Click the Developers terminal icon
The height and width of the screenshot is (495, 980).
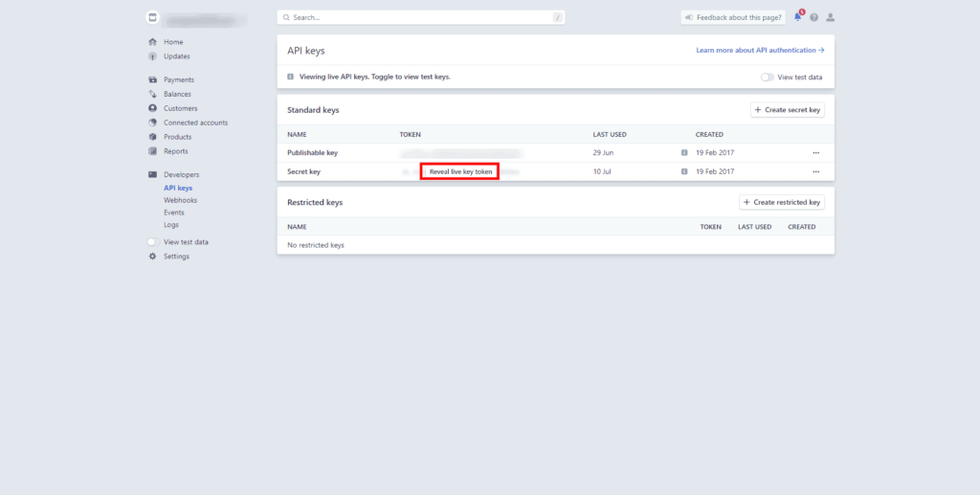point(152,175)
